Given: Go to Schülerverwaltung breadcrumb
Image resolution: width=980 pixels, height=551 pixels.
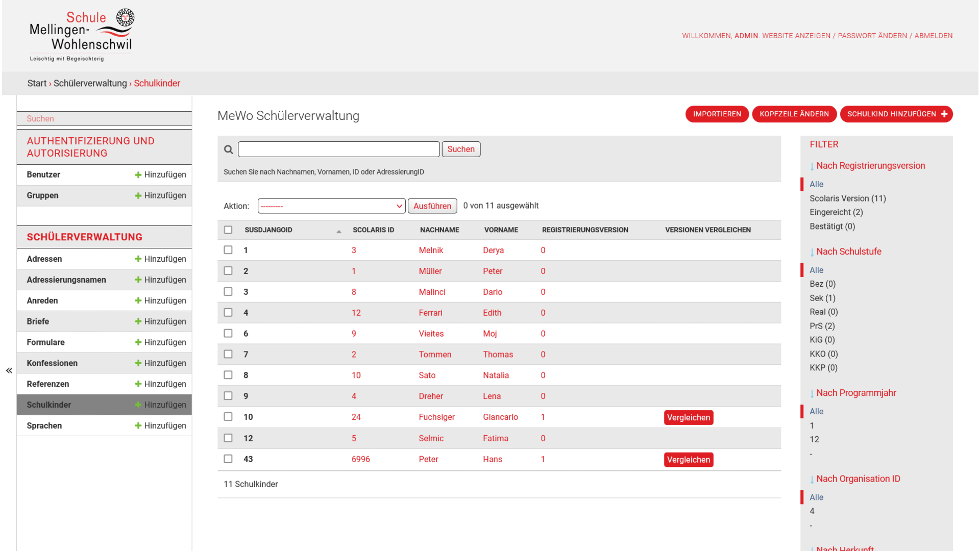Looking at the screenshot, I should (90, 84).
